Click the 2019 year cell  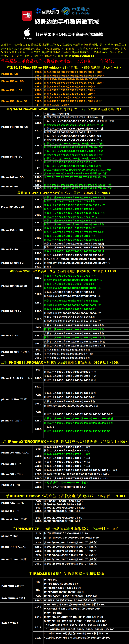click(x=38, y=627)
